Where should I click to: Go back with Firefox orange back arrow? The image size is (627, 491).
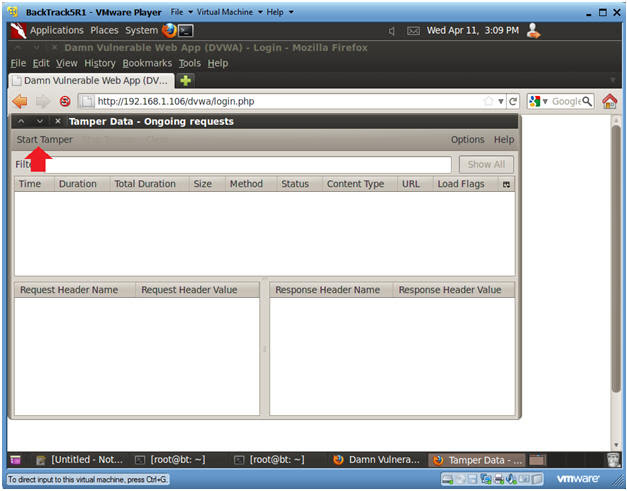20,102
